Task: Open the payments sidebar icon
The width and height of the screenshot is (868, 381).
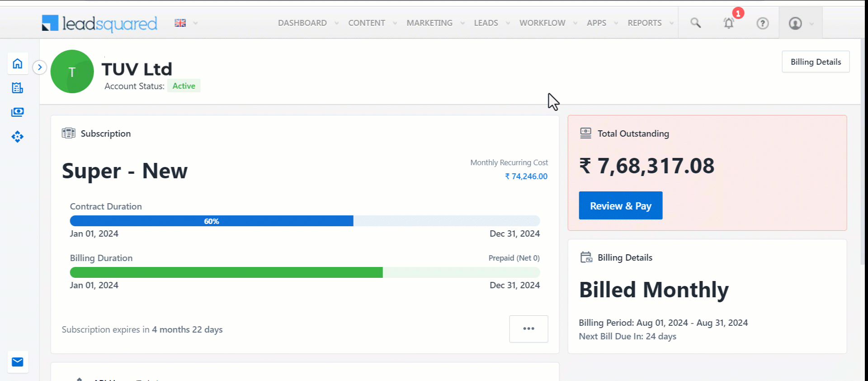Action: [18, 112]
